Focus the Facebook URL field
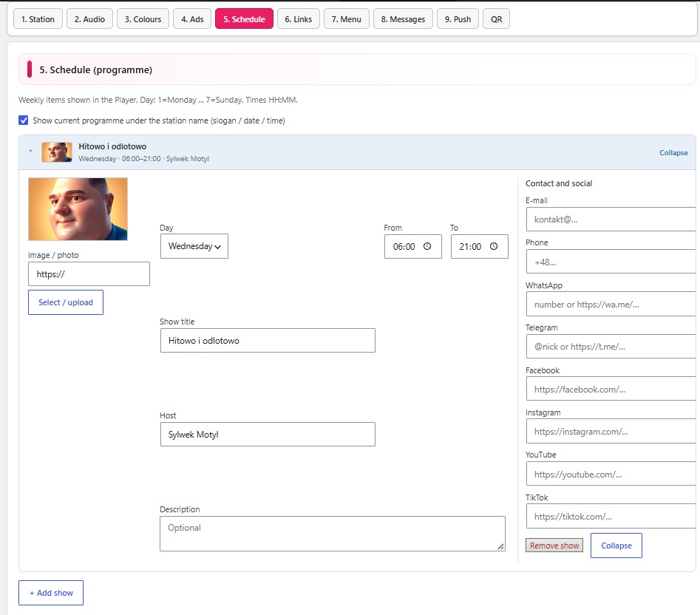 tap(611, 389)
